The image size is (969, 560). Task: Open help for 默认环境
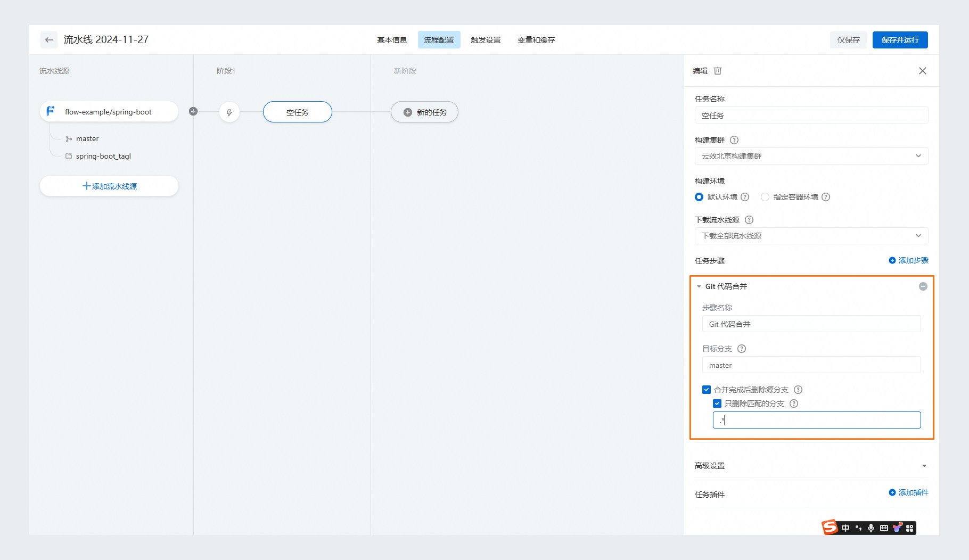click(x=745, y=197)
